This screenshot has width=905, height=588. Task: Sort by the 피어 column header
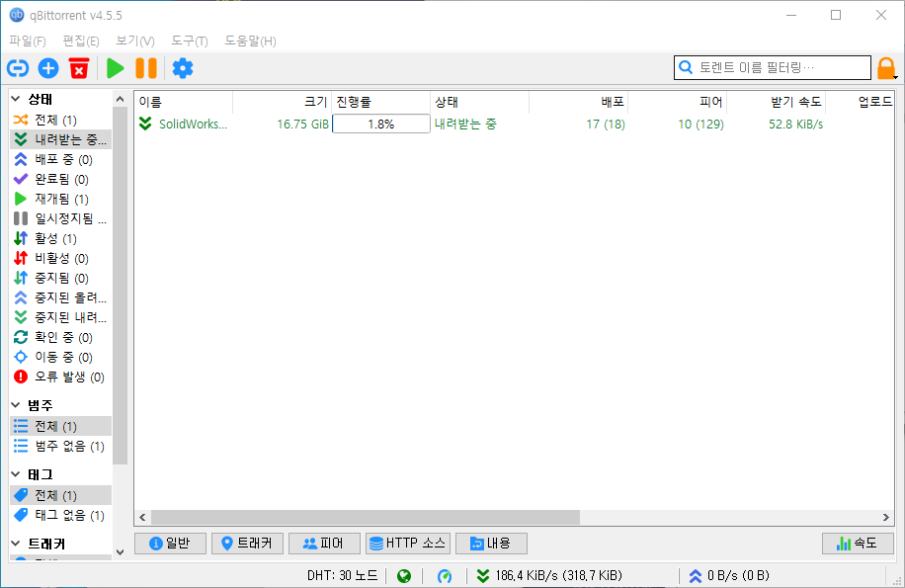pyautogui.click(x=677, y=102)
